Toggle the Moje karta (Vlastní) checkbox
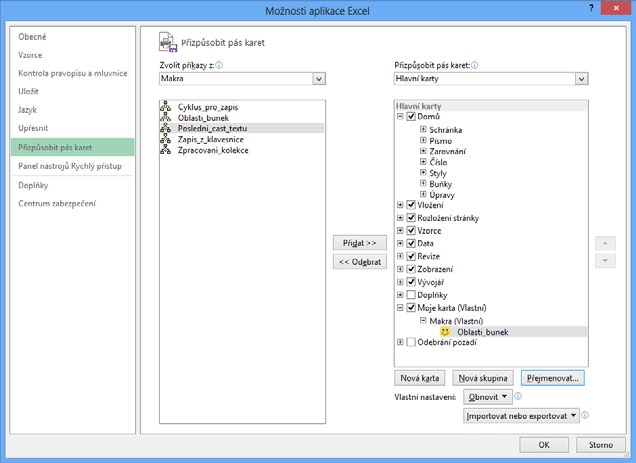Screen dimensions: 636x463 [411, 308]
